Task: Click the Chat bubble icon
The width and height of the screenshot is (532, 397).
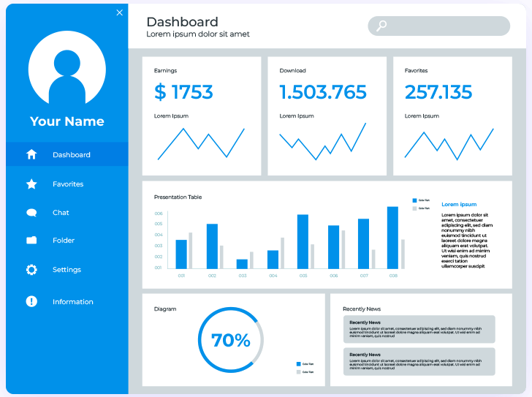Action: pyautogui.click(x=31, y=213)
